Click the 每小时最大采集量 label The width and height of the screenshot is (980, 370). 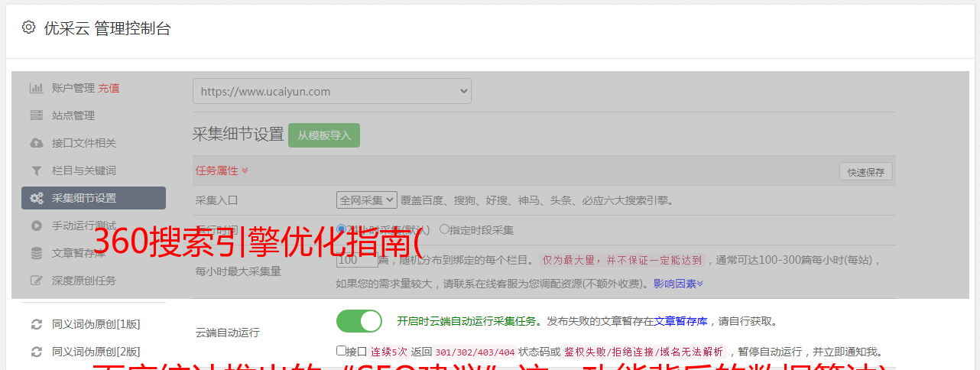(x=239, y=271)
